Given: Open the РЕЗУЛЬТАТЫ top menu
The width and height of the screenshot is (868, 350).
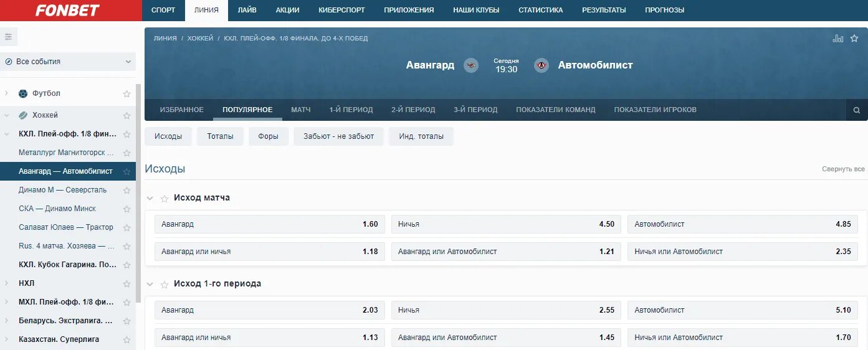Looking at the screenshot, I should point(604,10).
